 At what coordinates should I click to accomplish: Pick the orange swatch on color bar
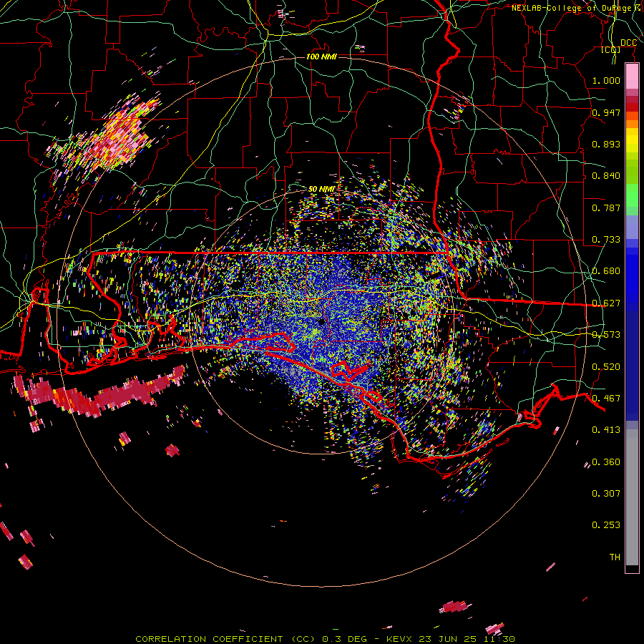point(632,124)
